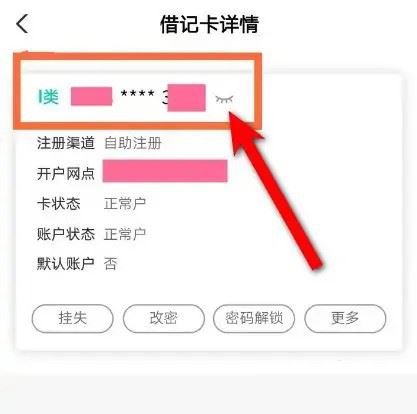
Task: Click the 默认账户 label
Action: click(66, 264)
